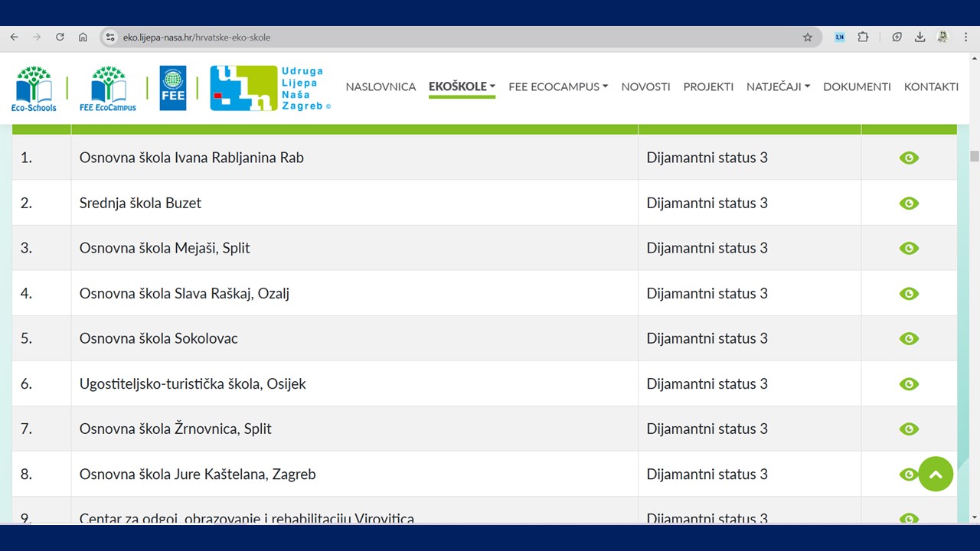Click eye icon for Osnovna škola Žrnovnica, Split

pos(908,429)
